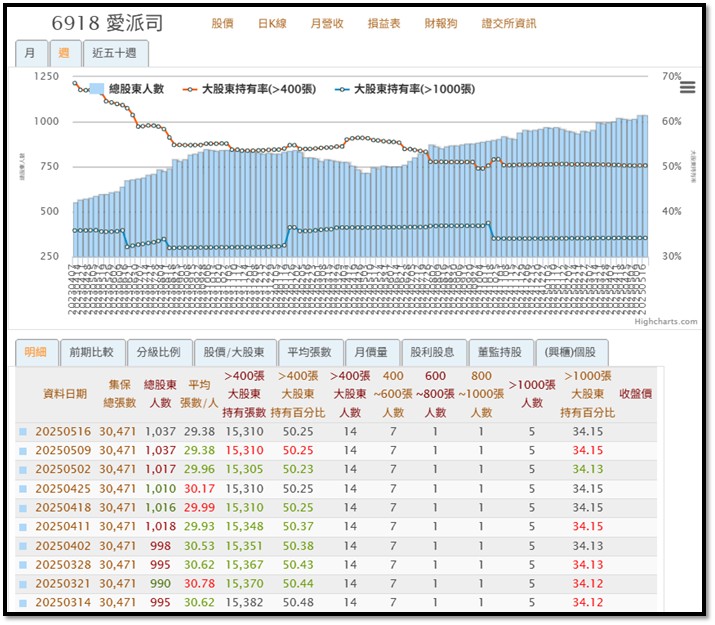Switch to the 月 period tab
The height and width of the screenshot is (625, 715).
pyautogui.click(x=31, y=53)
